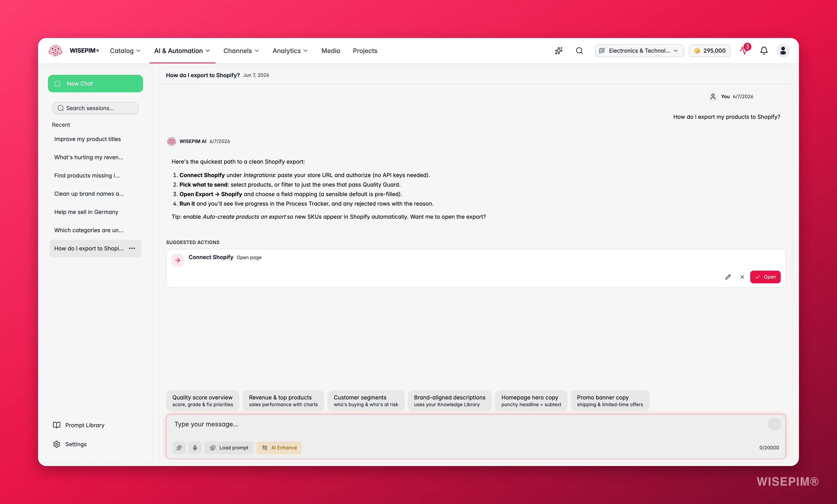Open the Improve my product titles session

96,139
